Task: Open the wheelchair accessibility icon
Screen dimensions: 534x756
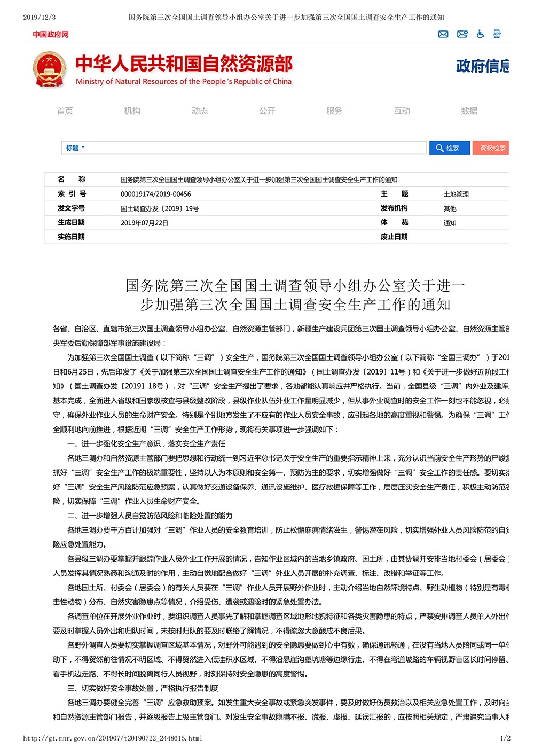Action: click(481, 34)
